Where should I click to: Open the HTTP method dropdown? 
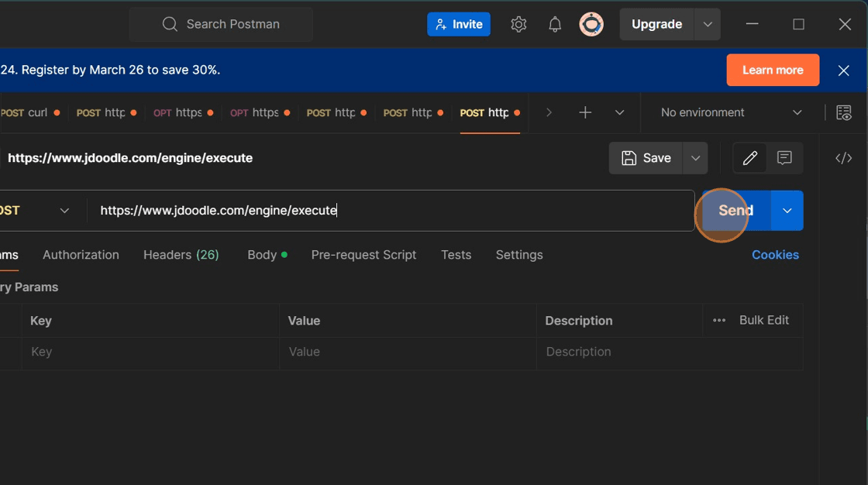[40, 211]
